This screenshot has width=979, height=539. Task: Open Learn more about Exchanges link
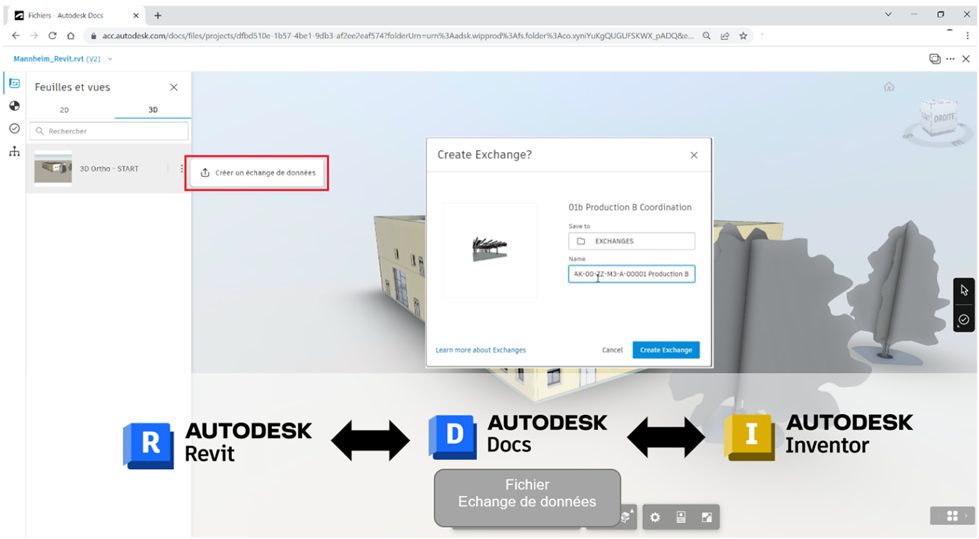(x=481, y=350)
